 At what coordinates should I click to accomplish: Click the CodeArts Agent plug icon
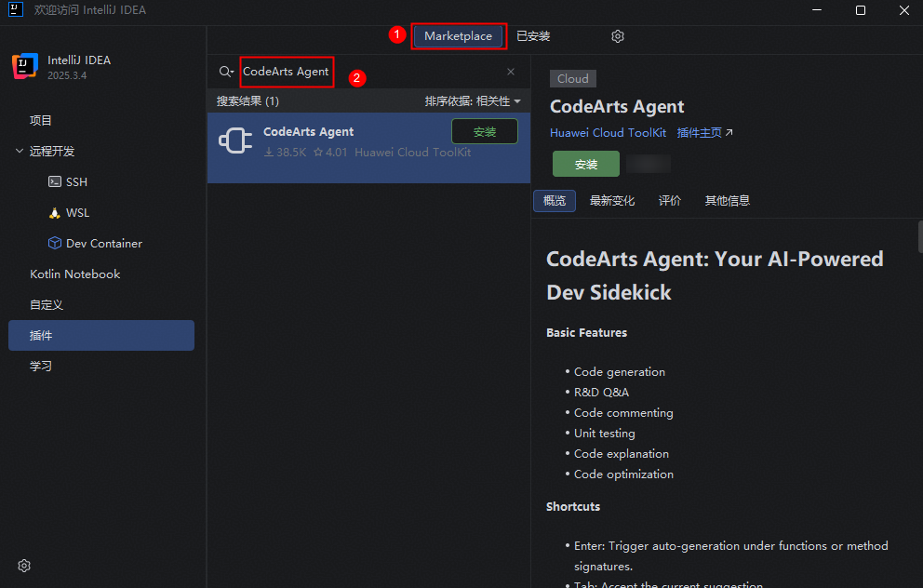(x=235, y=141)
